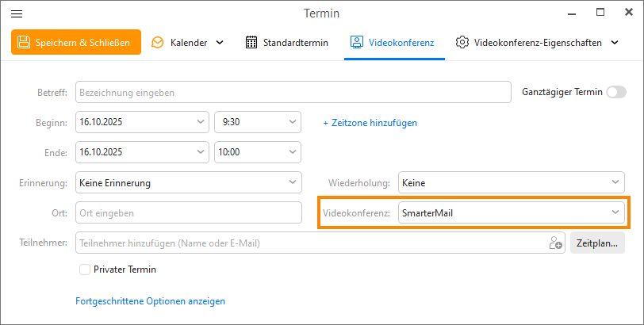Image resolution: width=644 pixels, height=325 pixels.
Task: Expand Videokonferenz-Eigenschaften dropdown arrow
Action: coord(614,42)
